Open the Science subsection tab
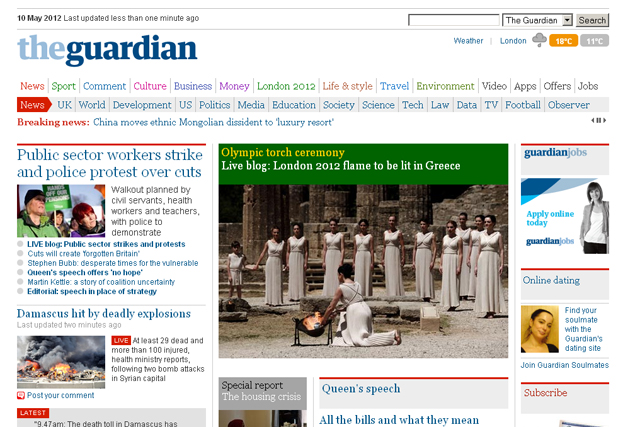 (x=378, y=105)
